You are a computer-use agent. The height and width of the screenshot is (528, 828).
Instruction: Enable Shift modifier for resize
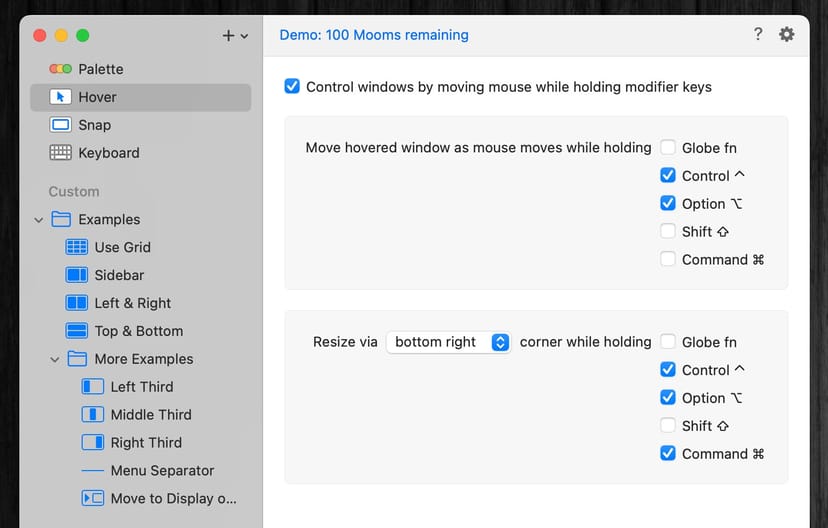click(668, 426)
